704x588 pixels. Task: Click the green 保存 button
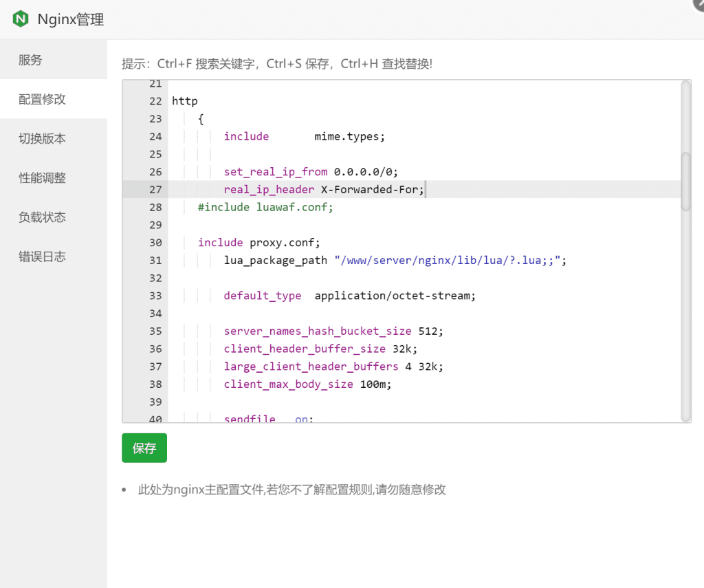tap(144, 448)
